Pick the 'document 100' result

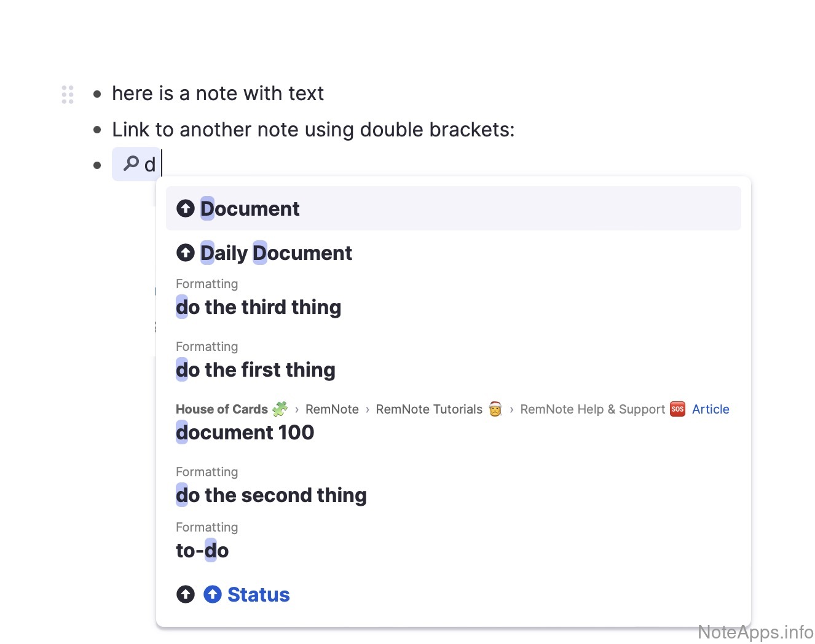point(245,433)
